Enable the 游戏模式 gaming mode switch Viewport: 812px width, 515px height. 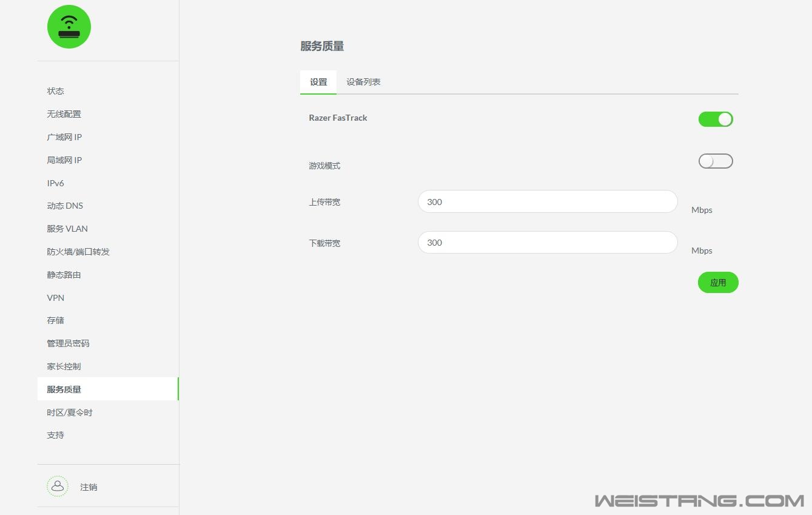716,161
